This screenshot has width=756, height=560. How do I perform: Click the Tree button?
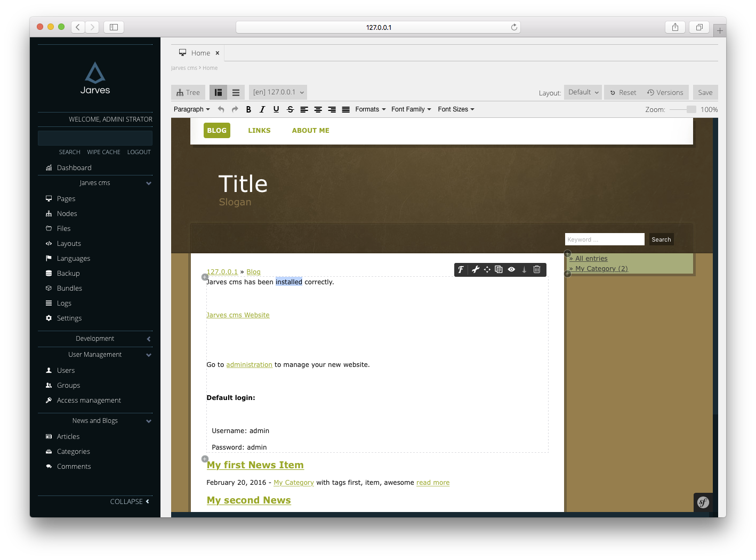pyautogui.click(x=188, y=92)
